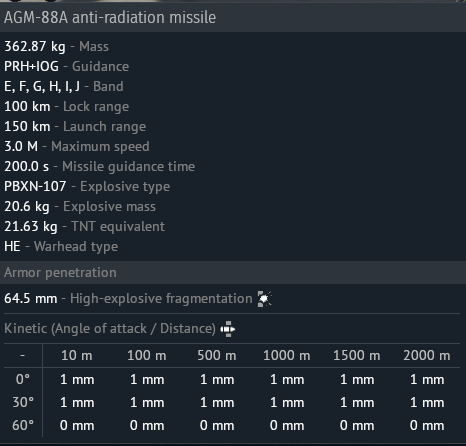466x446 pixels.
Task: Select the E, F, G, H, I, J Band row
Action: coord(64,87)
